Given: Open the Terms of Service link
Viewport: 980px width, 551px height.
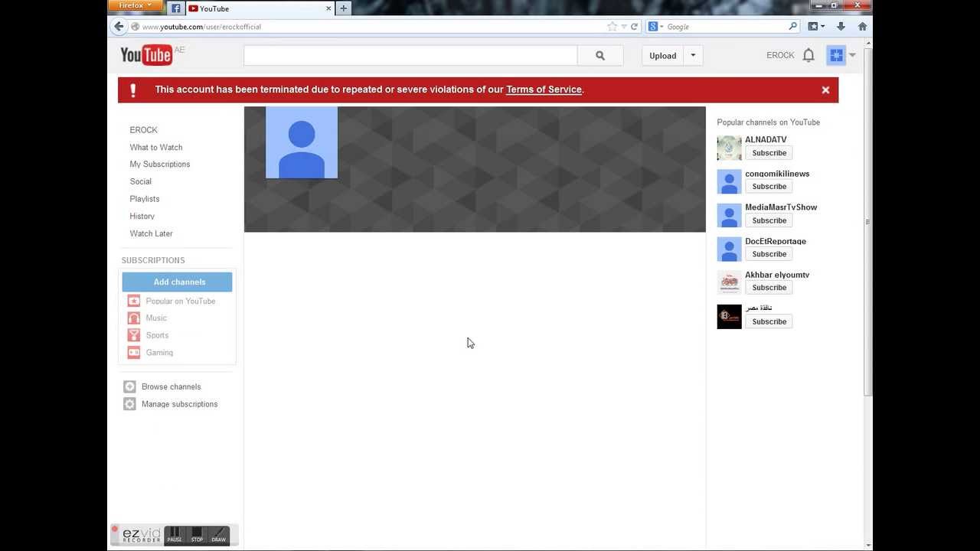Looking at the screenshot, I should [544, 90].
